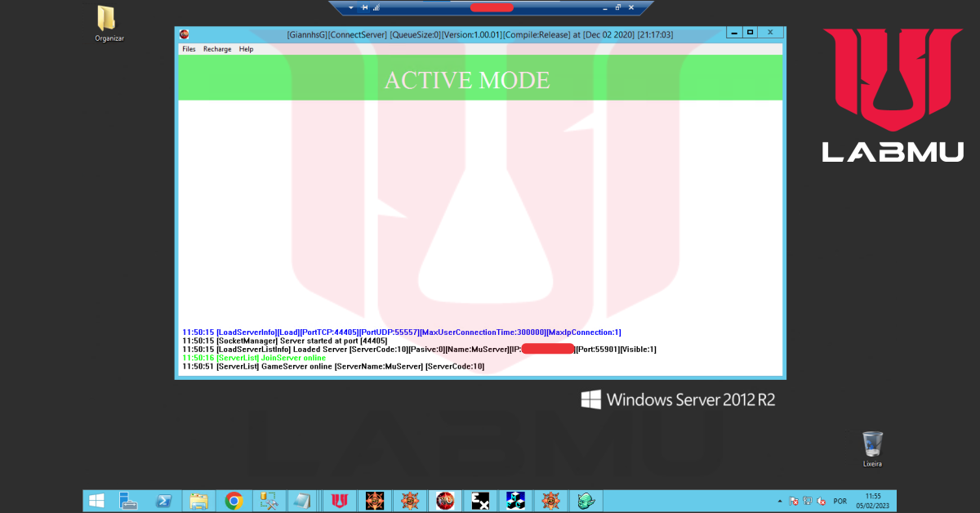Image resolution: width=980 pixels, height=513 pixels.
Task: Open the POR input language selector
Action: point(840,501)
